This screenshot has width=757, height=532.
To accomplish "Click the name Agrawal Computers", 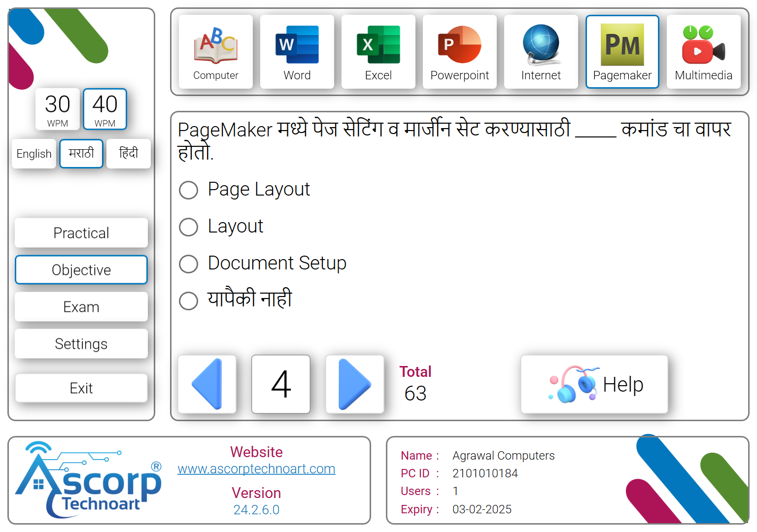I will point(503,456).
